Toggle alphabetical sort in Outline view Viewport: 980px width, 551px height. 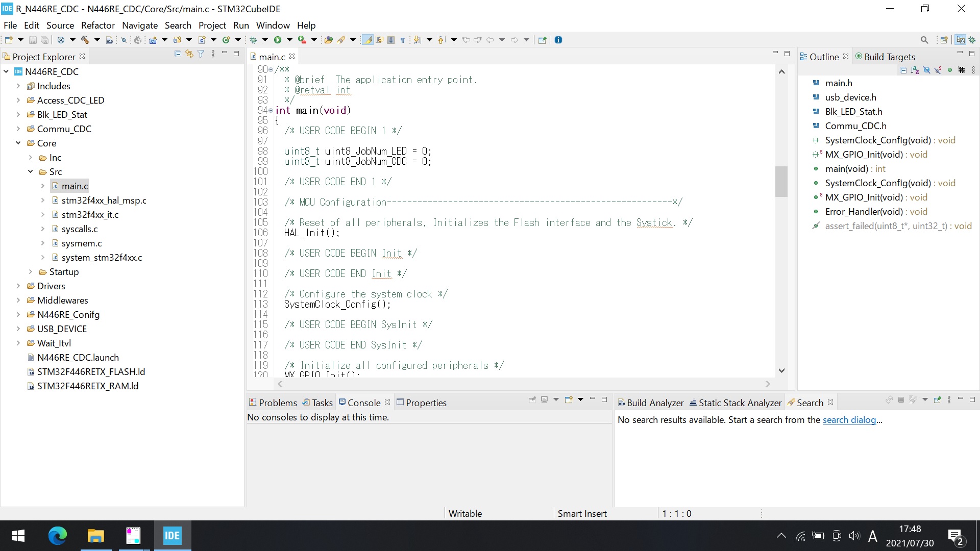(x=915, y=70)
